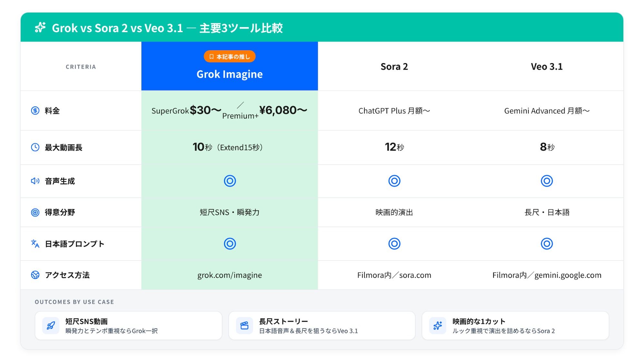Click the 日本語プロンプト row label
644x362 pixels.
pos(74,244)
